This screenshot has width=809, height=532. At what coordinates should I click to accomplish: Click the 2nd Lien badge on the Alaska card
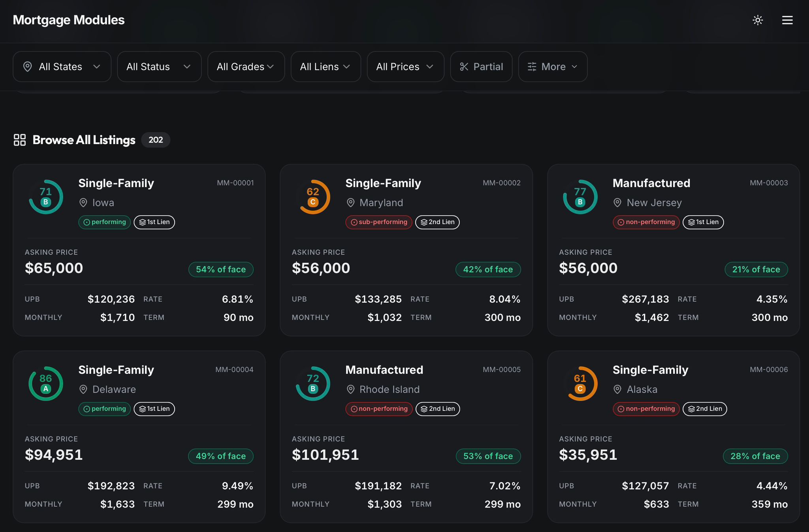tap(705, 409)
